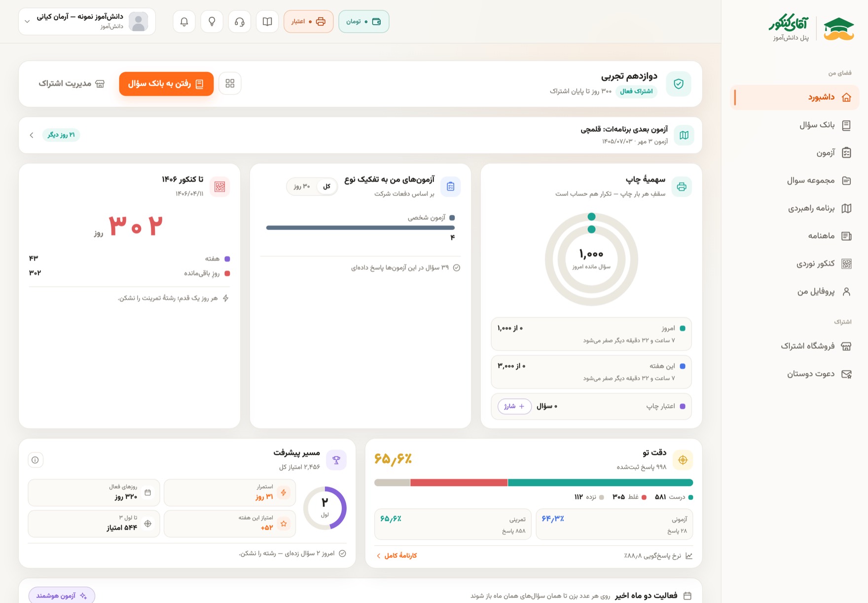Click the آقای کنکور logo
Image resolution: width=868 pixels, height=603 pixels.
[x=811, y=29]
